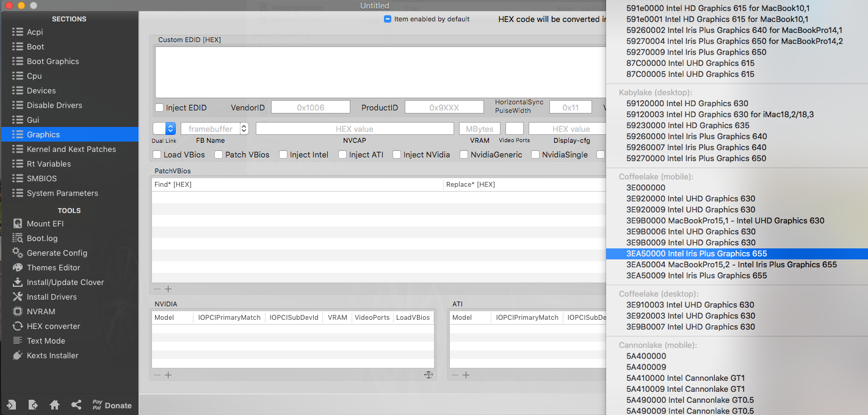
Task: Tick the NvidiaSingle checkbox
Action: point(535,154)
